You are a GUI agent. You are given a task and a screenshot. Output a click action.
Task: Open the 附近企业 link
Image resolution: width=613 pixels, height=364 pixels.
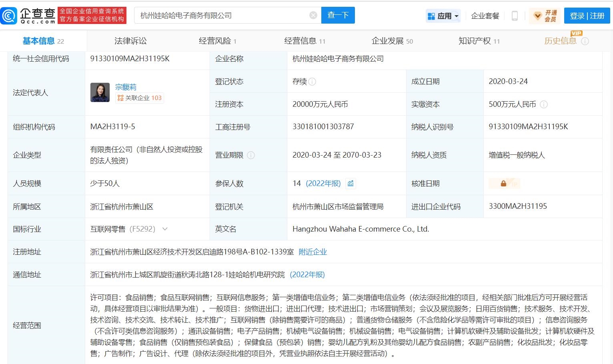tap(313, 252)
